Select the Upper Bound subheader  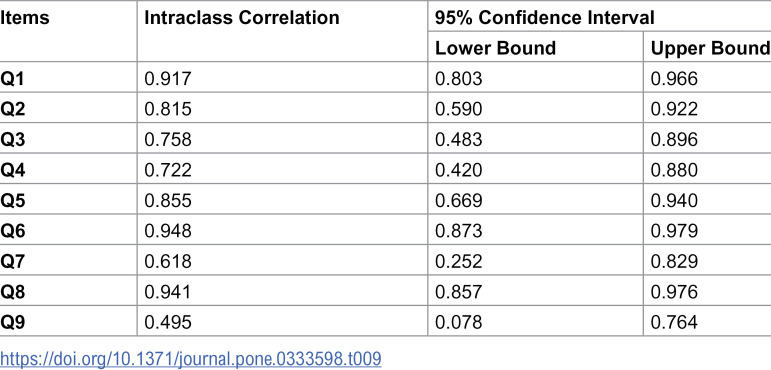pyautogui.click(x=710, y=48)
